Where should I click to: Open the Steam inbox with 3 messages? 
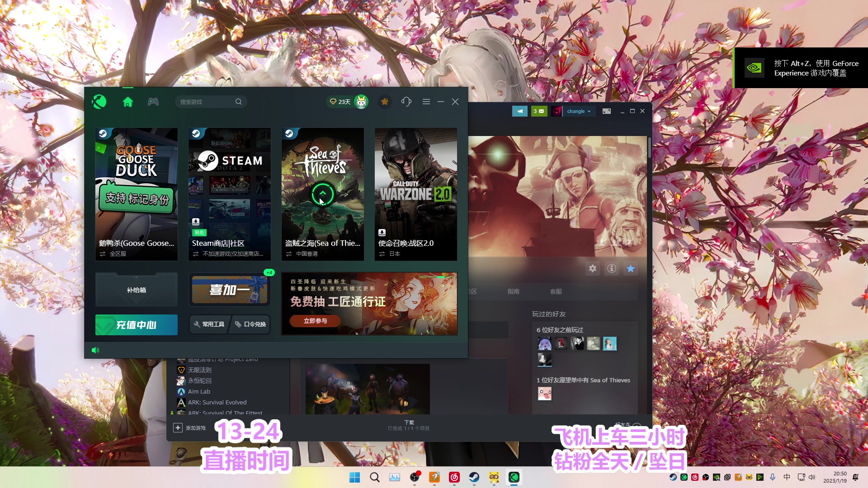click(x=539, y=111)
